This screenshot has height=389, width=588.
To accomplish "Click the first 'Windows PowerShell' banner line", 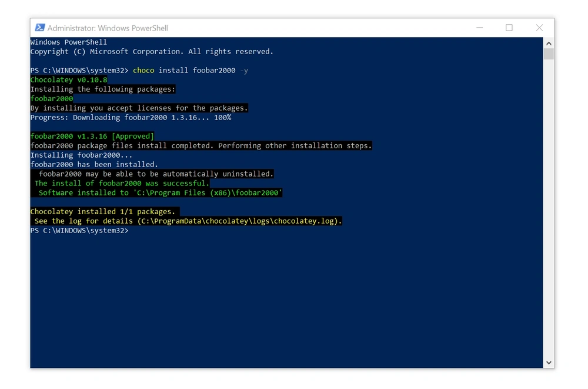I will point(69,42).
